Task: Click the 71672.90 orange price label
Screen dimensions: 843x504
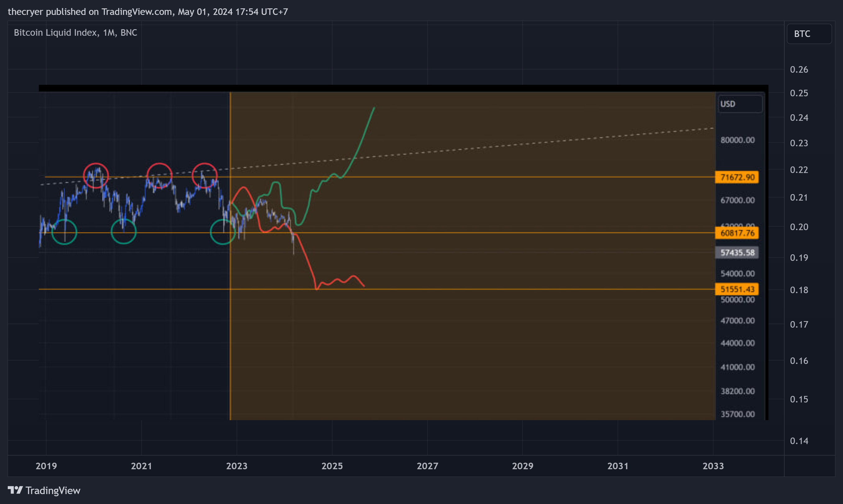Action: pos(737,177)
